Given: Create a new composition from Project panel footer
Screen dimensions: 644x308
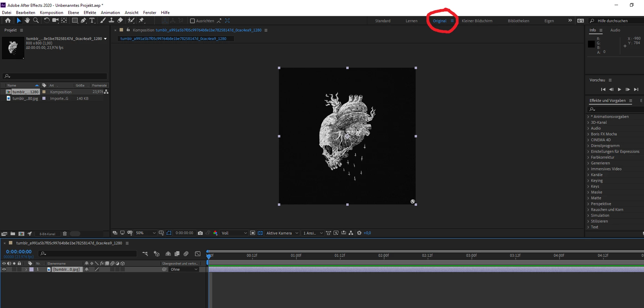Looking at the screenshot, I should [21, 234].
